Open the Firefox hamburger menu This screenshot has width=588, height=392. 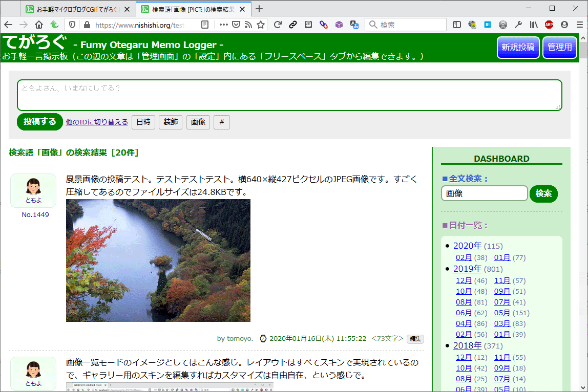(580, 25)
